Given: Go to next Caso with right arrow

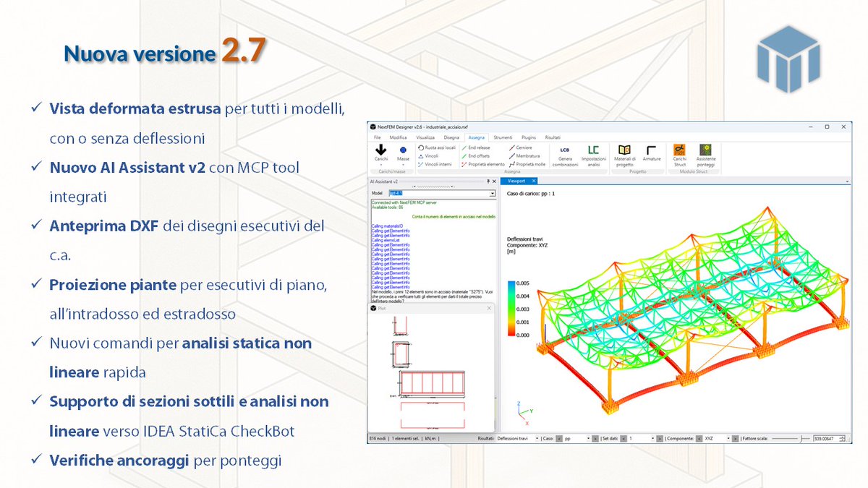Looking at the screenshot, I should tap(595, 438).
